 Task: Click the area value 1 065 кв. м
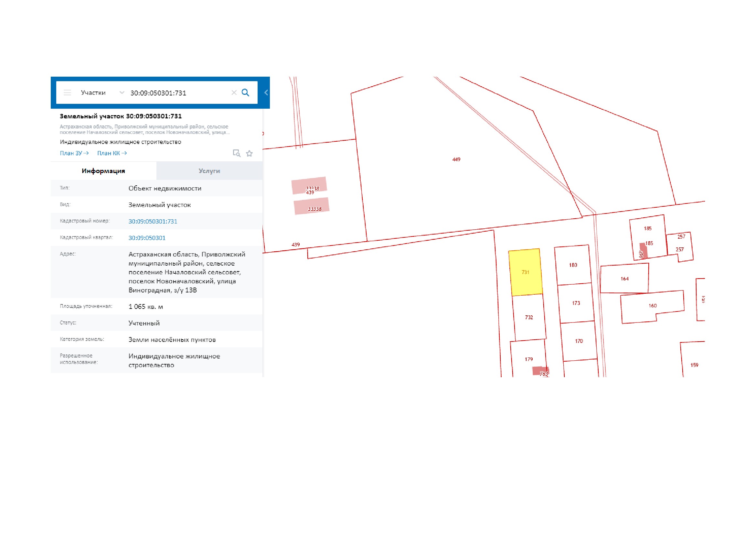point(145,307)
